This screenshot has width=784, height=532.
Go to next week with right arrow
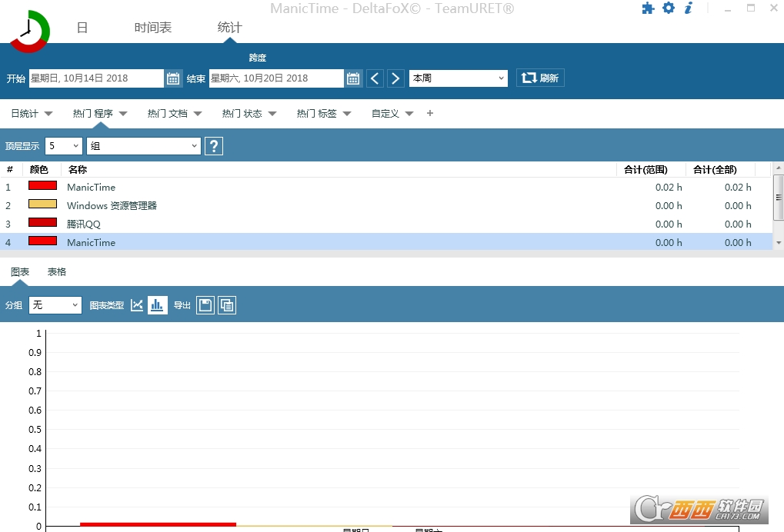pyautogui.click(x=395, y=78)
